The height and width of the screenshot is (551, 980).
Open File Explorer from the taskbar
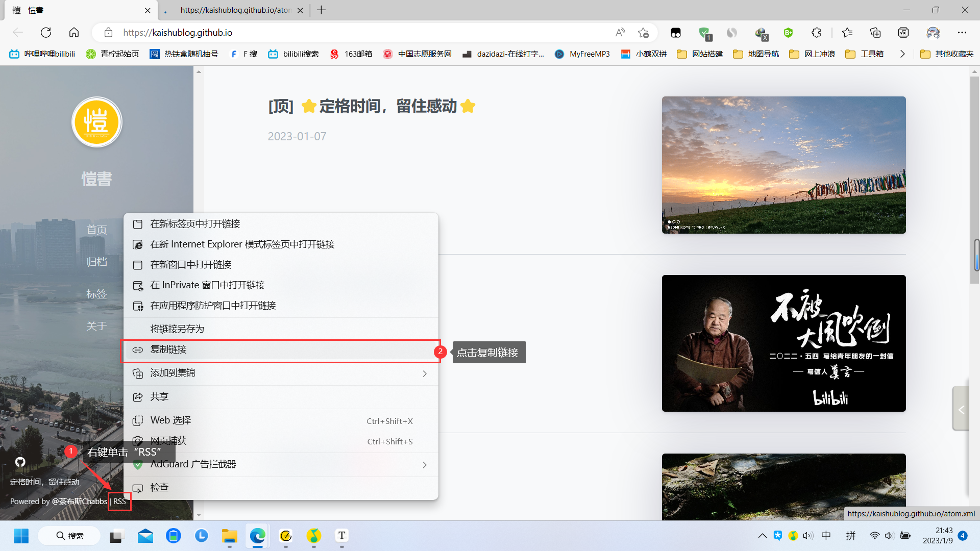tap(229, 536)
